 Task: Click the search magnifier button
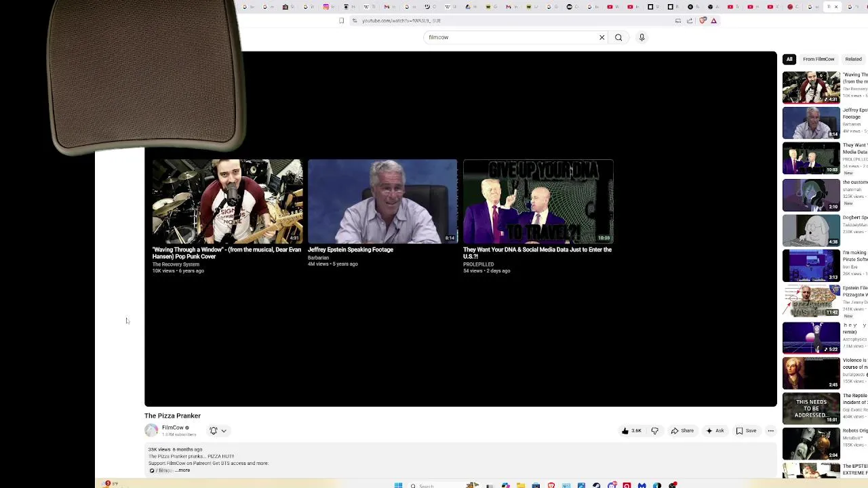pyautogui.click(x=618, y=37)
